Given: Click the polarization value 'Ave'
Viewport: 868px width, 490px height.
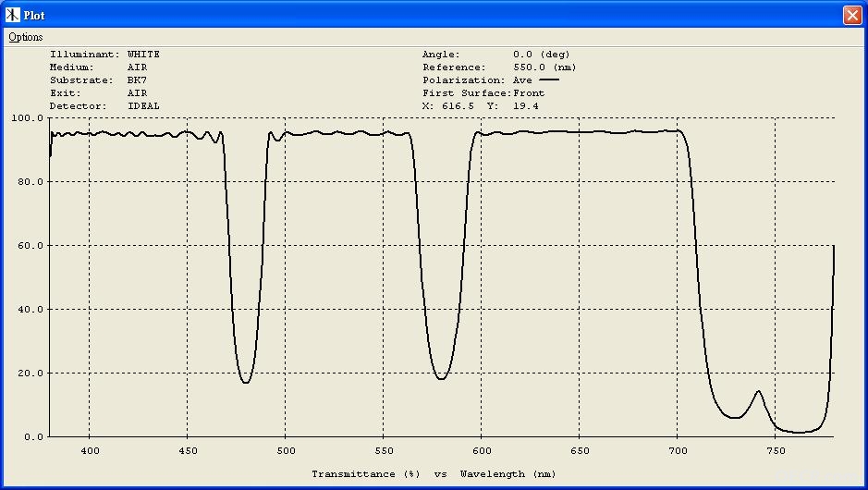Looking at the screenshot, I should 522,80.
